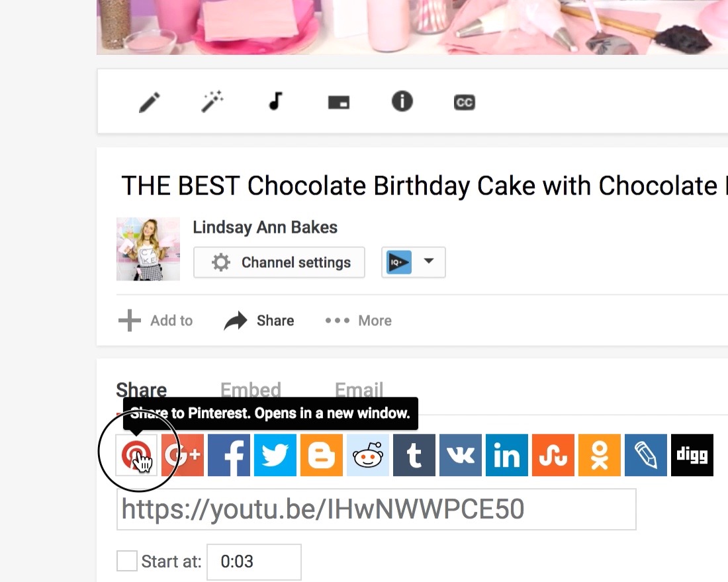The image size is (728, 582).
Task: Share the video to VK
Action: pyautogui.click(x=461, y=455)
